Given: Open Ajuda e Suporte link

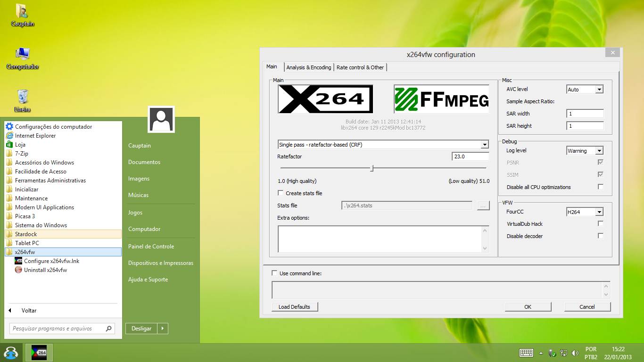Looking at the screenshot, I should click(x=148, y=280).
